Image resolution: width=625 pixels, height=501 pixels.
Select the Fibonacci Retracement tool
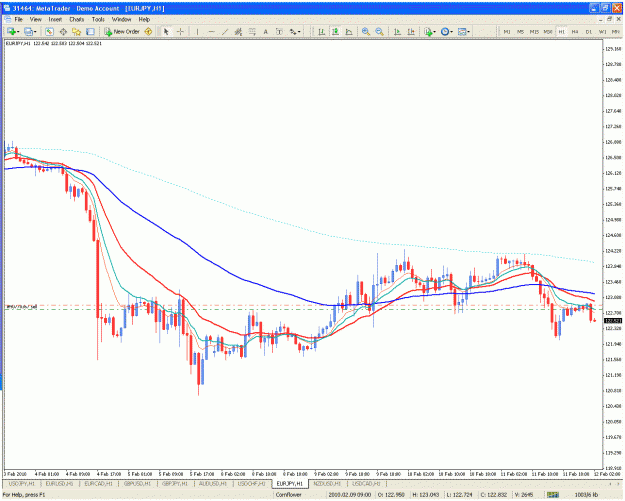252,31
